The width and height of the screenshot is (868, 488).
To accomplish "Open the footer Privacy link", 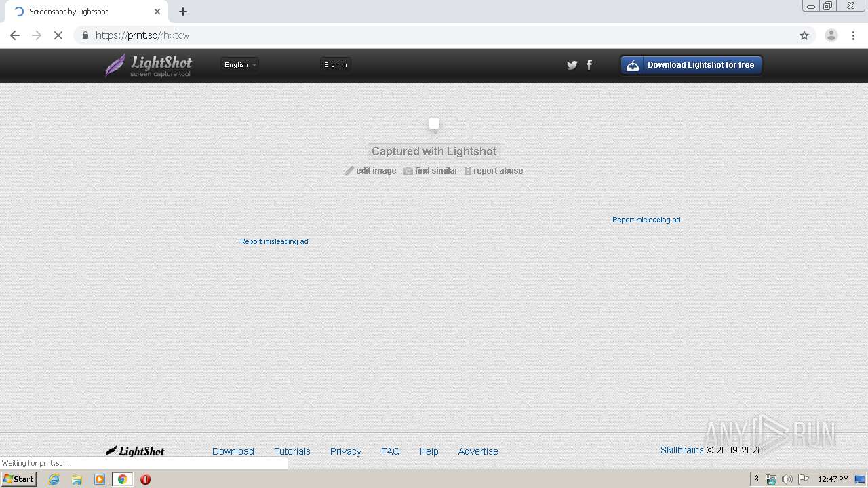I will click(x=346, y=451).
